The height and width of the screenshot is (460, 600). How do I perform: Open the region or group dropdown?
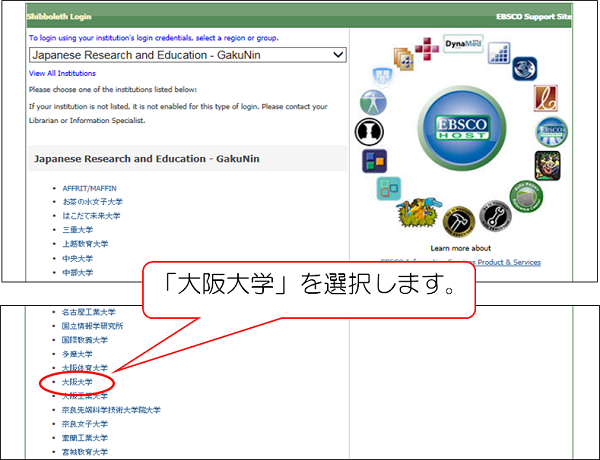(188, 55)
